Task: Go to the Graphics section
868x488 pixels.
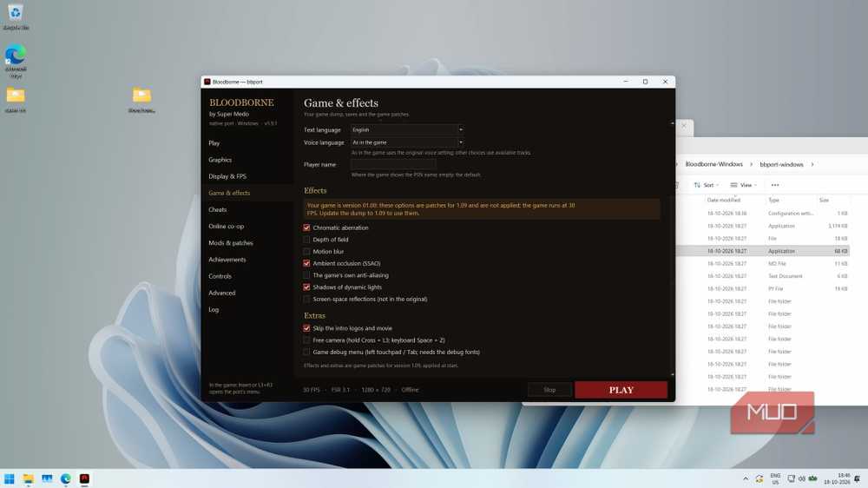Action: coord(220,160)
